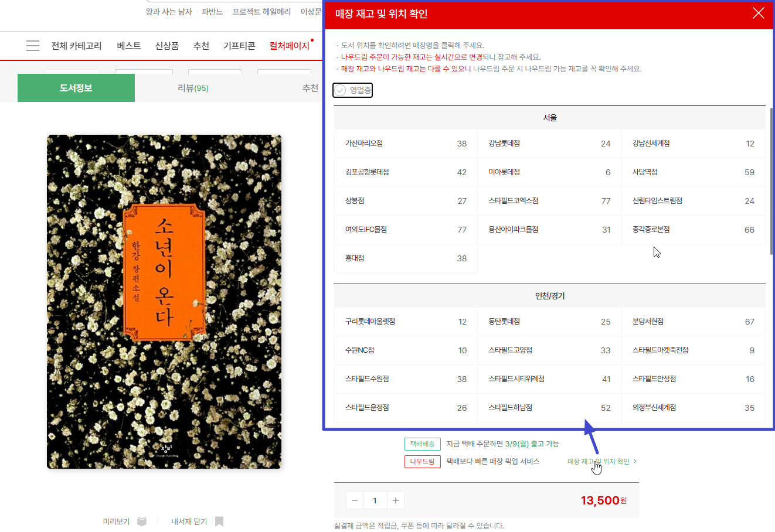Screen dimensions: 775x532
Task: Click 왕과 사는 남자 keyword link
Action: coord(169,12)
